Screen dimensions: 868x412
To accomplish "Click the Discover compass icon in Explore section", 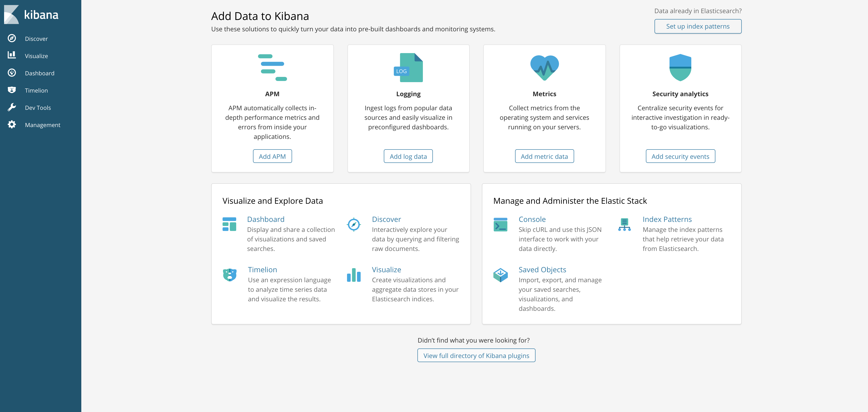I will click(x=353, y=224).
